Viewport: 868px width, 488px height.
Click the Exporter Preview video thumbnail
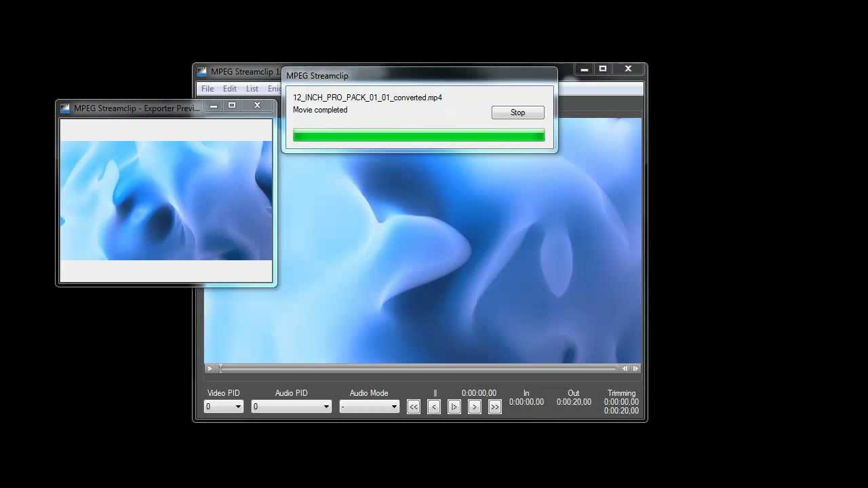[x=166, y=201]
